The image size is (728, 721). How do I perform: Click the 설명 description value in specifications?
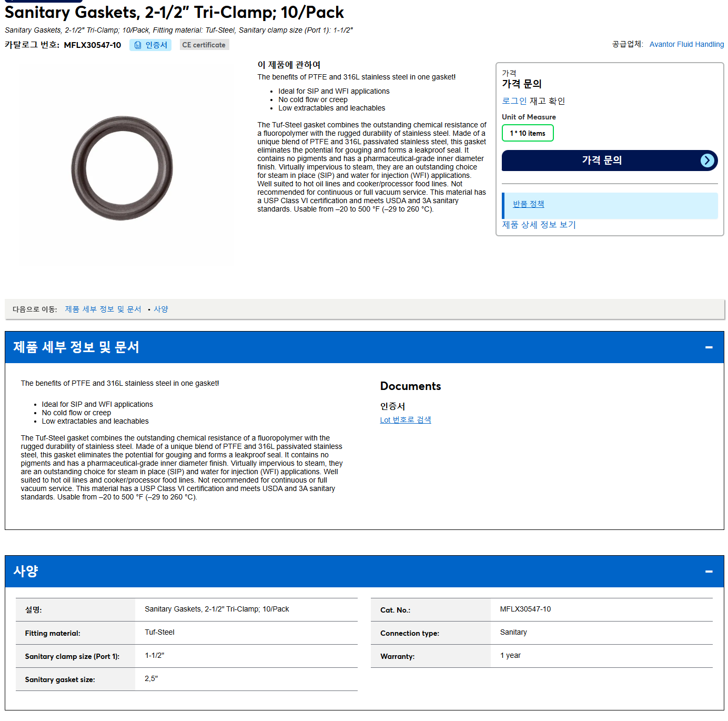click(x=217, y=609)
